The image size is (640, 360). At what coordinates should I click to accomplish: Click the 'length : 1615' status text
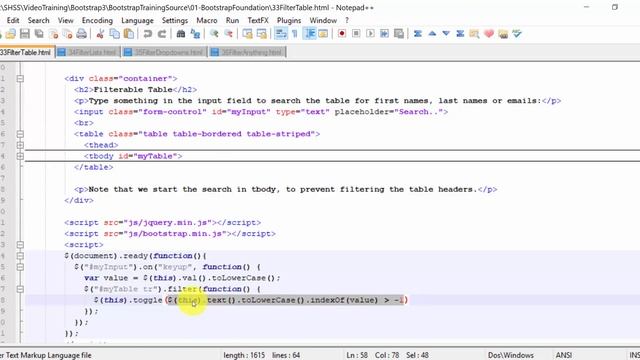pos(244,355)
